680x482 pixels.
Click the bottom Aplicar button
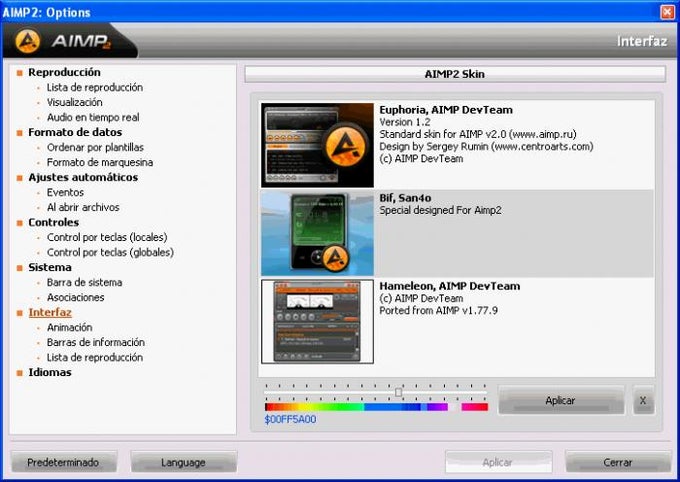498,462
